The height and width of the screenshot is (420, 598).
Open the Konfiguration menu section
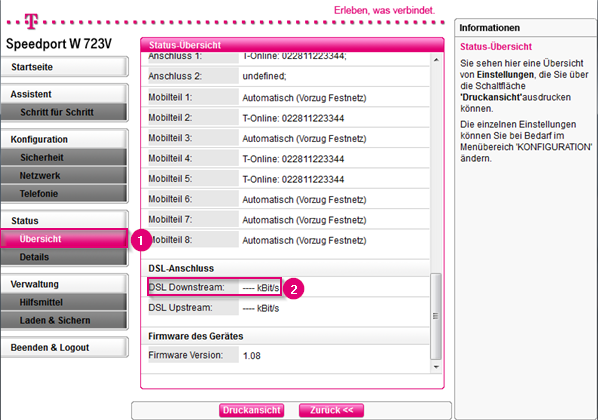(64, 139)
